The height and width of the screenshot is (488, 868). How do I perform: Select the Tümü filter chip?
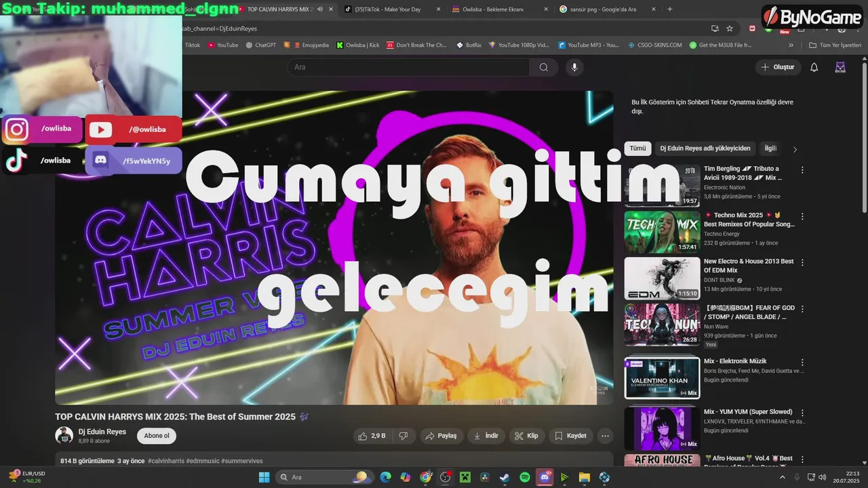637,148
